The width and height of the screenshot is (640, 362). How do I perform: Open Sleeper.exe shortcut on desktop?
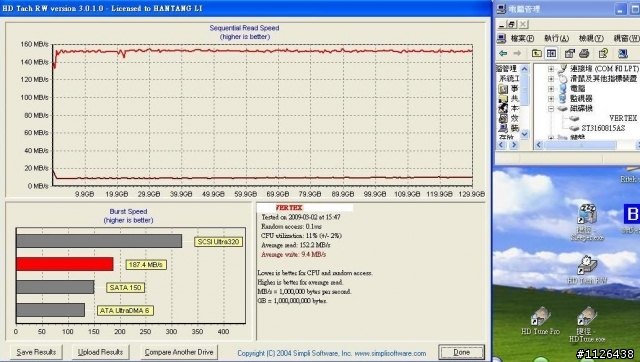coord(587,222)
